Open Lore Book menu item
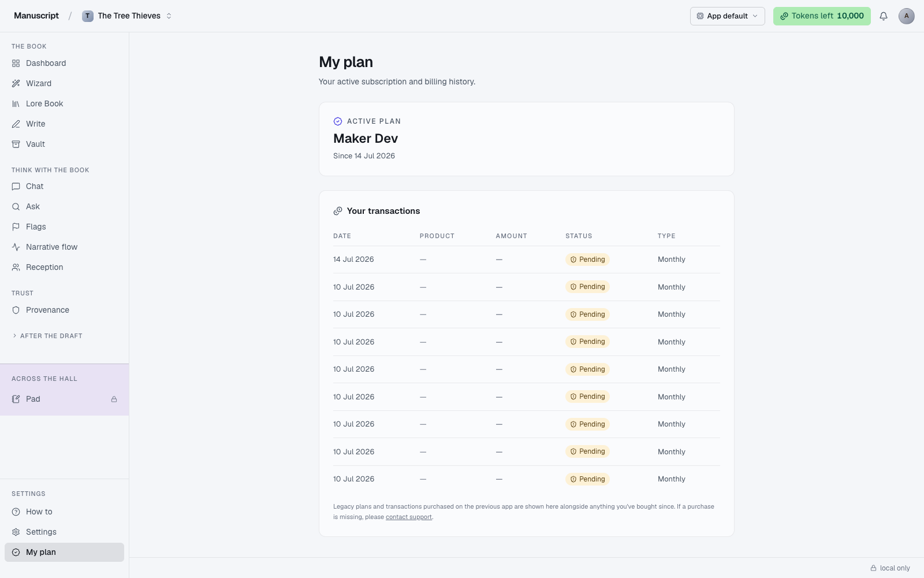The image size is (924, 578). [64, 104]
